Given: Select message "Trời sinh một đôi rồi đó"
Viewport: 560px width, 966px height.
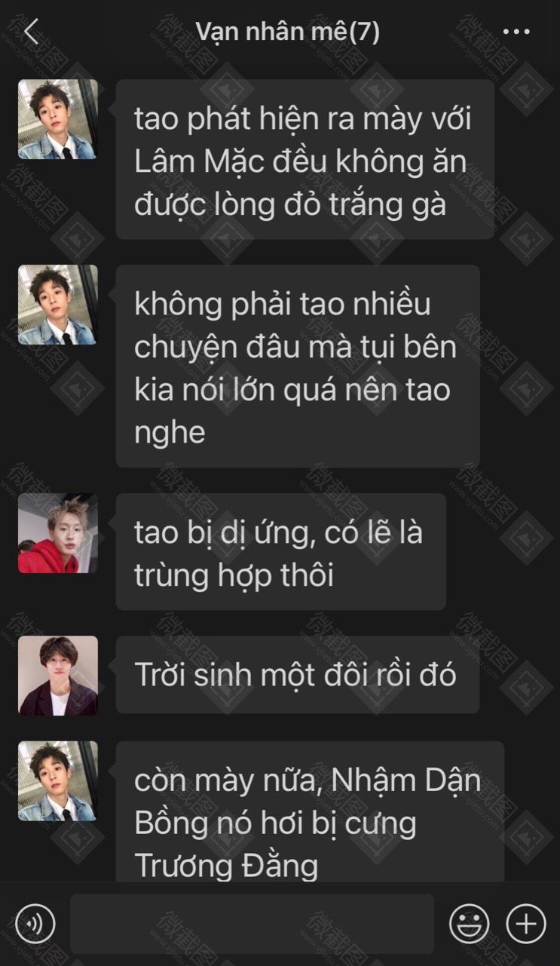Looking at the screenshot, I should click(x=298, y=675).
